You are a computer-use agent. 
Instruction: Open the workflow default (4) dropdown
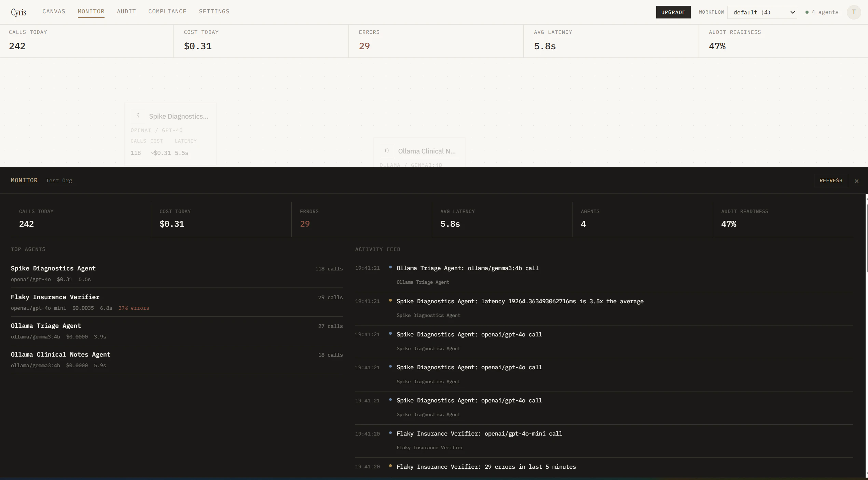pos(762,12)
